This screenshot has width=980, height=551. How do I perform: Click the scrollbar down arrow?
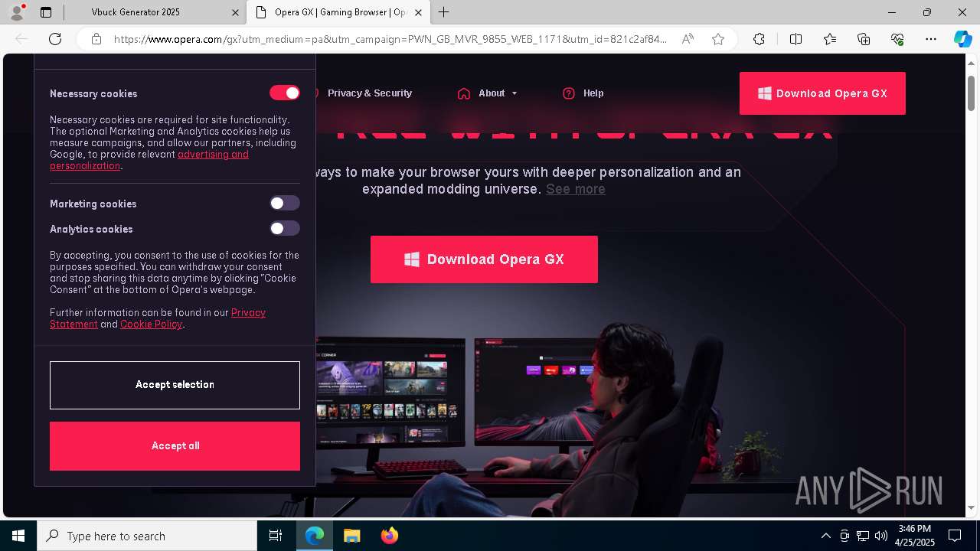(971, 507)
